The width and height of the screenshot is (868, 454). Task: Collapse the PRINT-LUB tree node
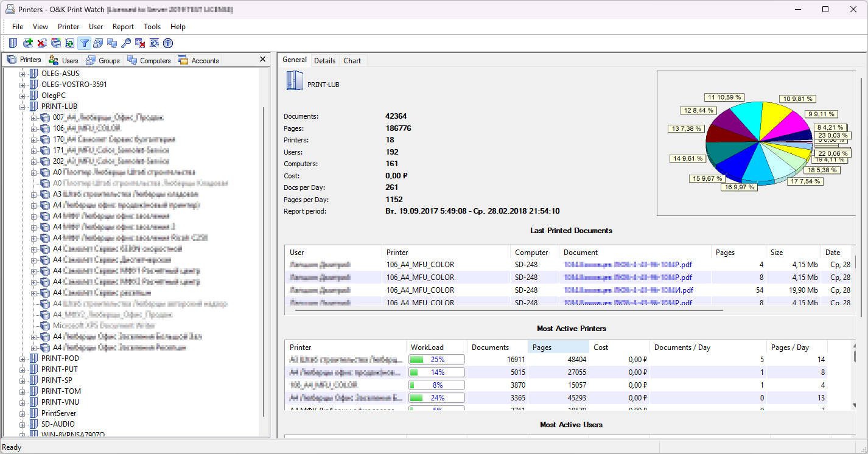tap(23, 107)
